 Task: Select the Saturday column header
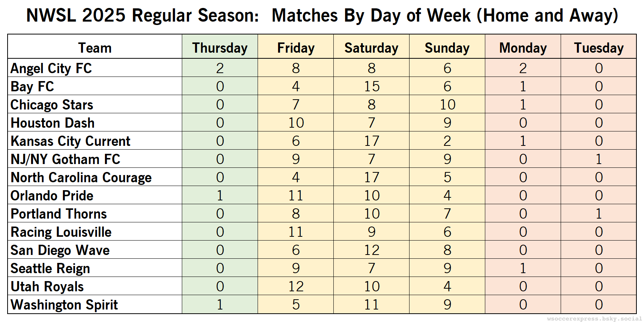(x=371, y=48)
